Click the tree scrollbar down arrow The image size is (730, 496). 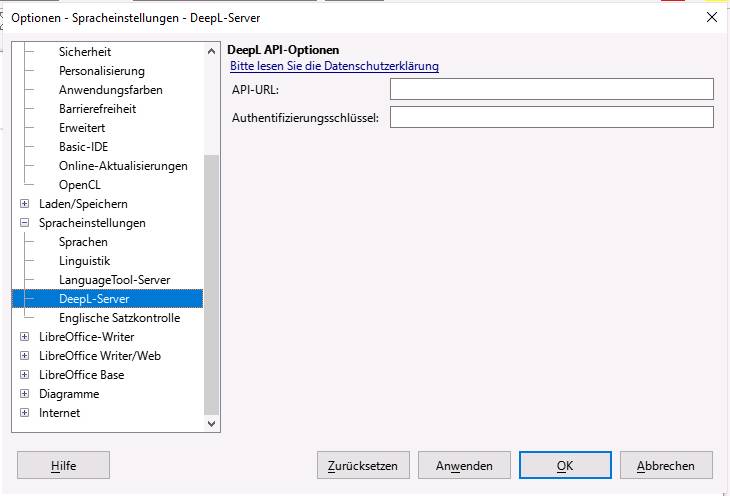click(x=211, y=423)
